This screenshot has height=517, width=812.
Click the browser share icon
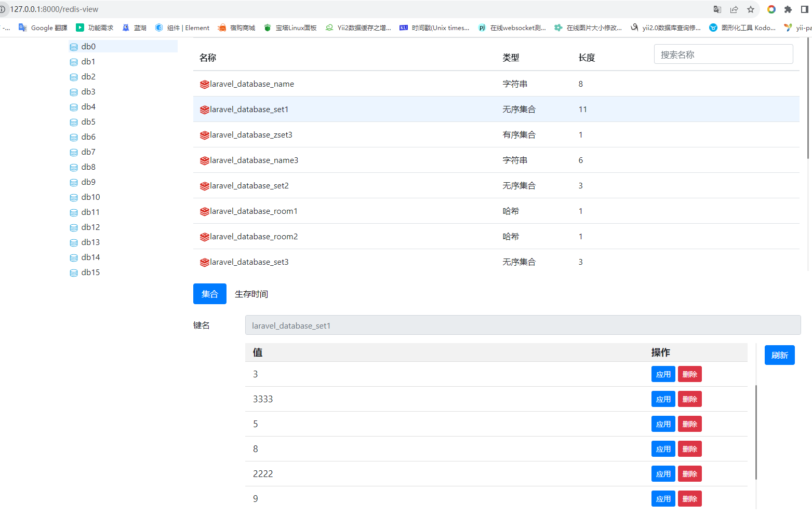click(x=734, y=9)
